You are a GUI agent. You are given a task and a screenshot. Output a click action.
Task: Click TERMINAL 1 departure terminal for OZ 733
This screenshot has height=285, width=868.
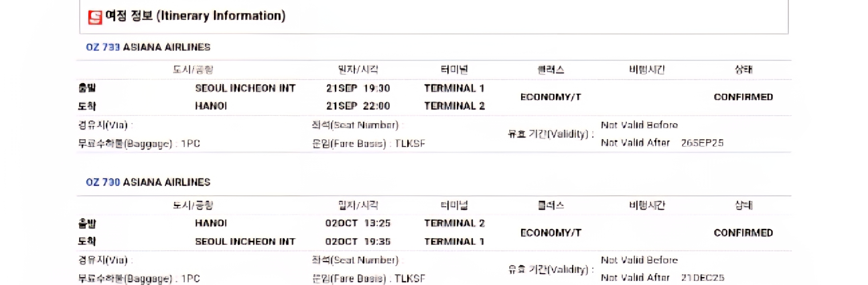[x=454, y=88]
